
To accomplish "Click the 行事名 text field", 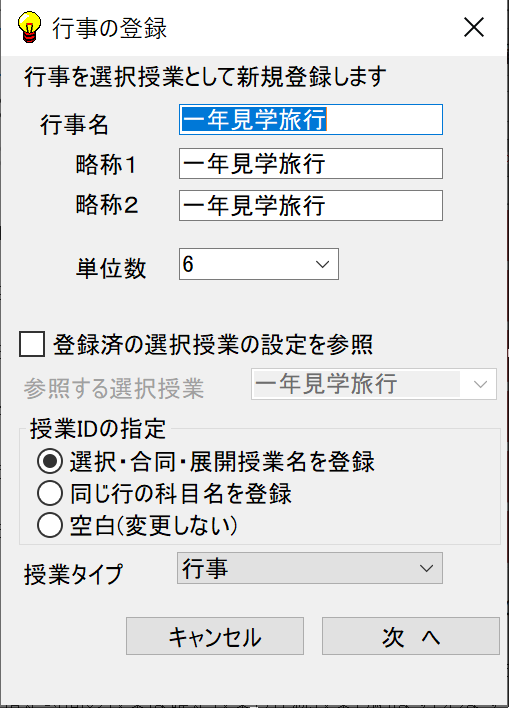I will coord(311,120).
